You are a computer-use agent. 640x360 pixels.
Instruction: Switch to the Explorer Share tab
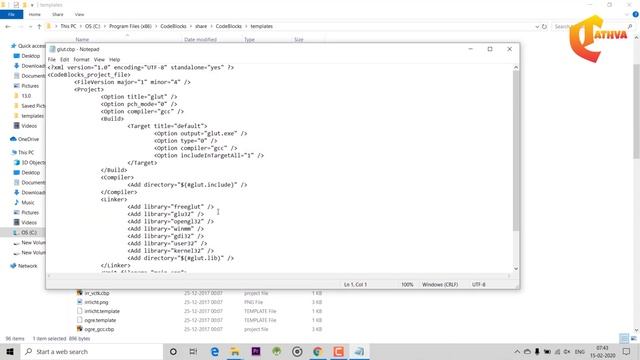pyautogui.click(x=58, y=14)
